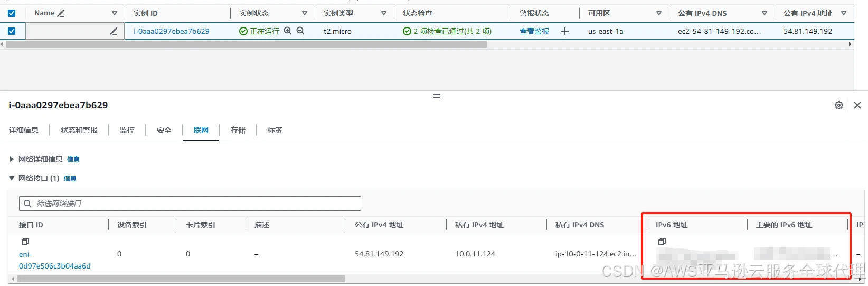Click the 实例 ID column header

tap(146, 13)
